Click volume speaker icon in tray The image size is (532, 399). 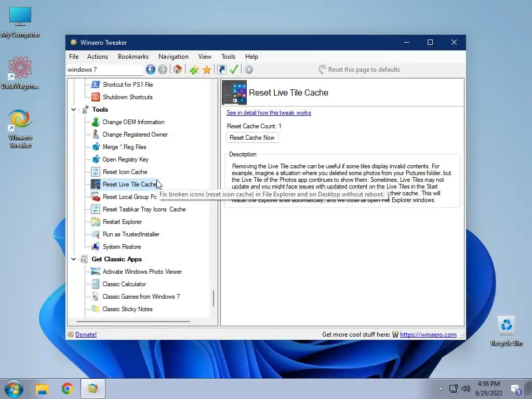coord(466,389)
